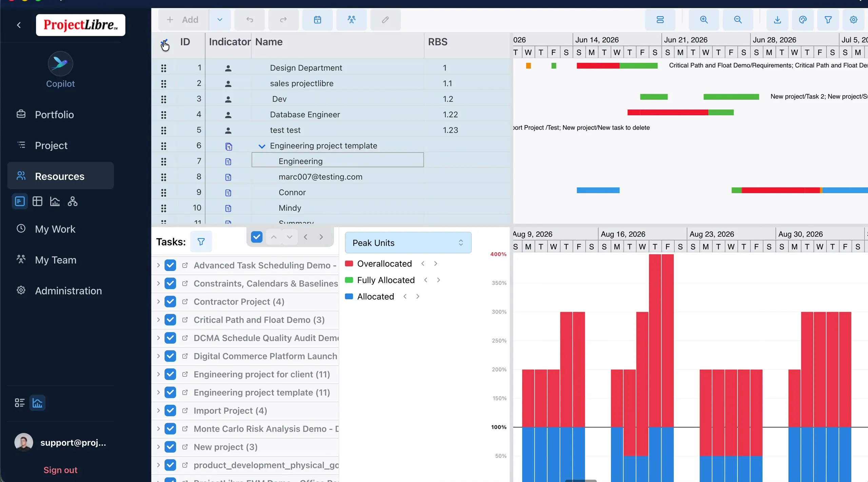868x482 pixels.
Task: Uncheck Advanced Task Scheduling Demo checkbox
Action: click(170, 265)
